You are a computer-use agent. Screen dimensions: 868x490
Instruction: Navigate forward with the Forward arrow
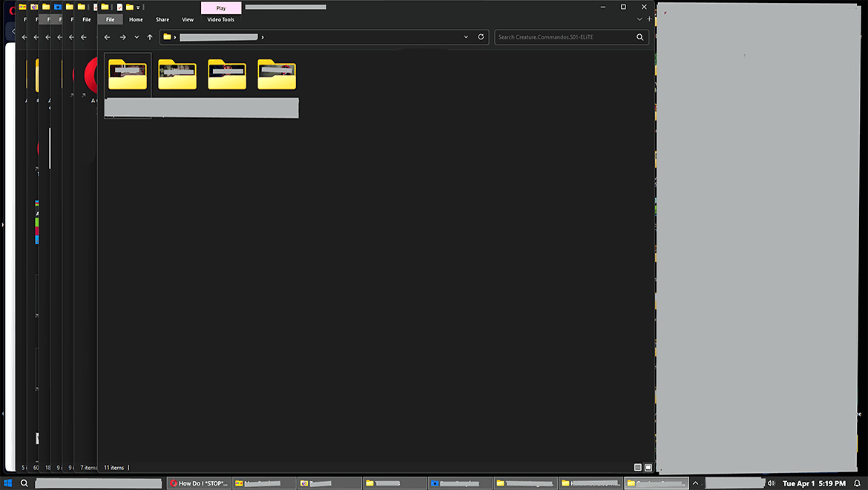123,37
